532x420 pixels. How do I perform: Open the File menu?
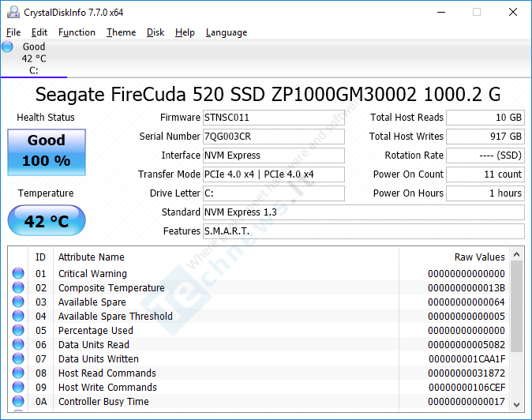click(13, 32)
